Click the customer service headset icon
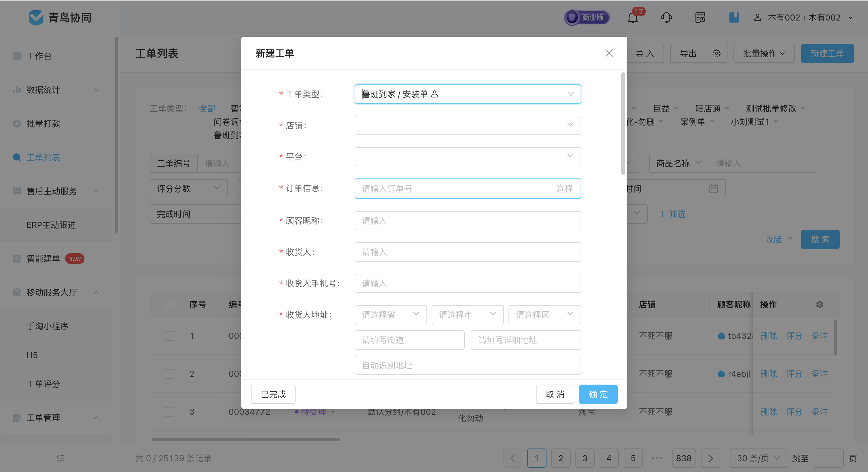 click(666, 17)
